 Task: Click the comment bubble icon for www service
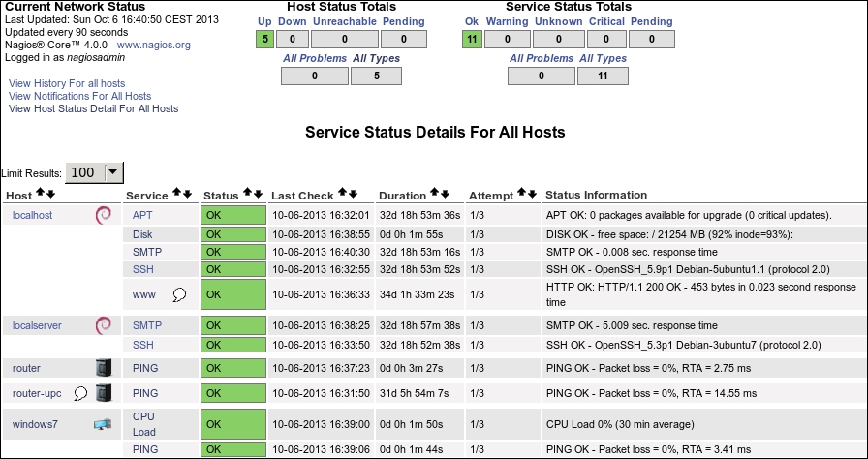tap(179, 294)
